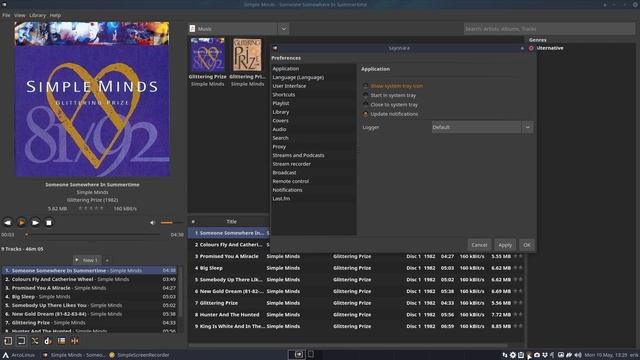Open Language preferences section
Image resolution: width=640 pixels, height=360 pixels.
(313, 77)
